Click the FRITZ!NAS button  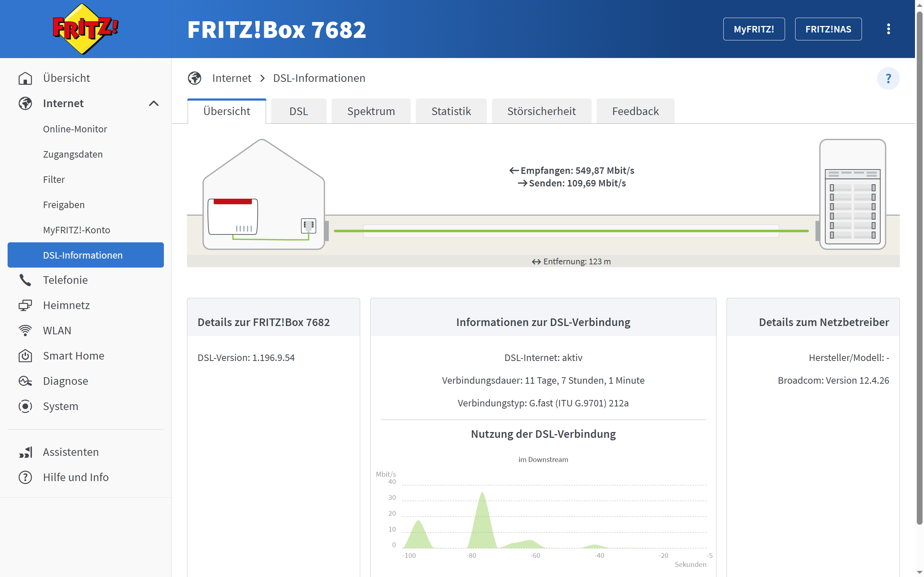(828, 29)
